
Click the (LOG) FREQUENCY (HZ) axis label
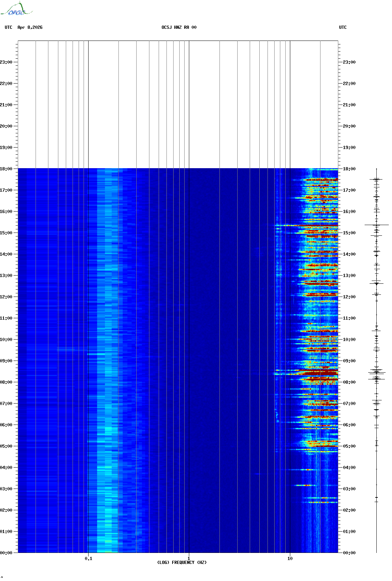182,562
